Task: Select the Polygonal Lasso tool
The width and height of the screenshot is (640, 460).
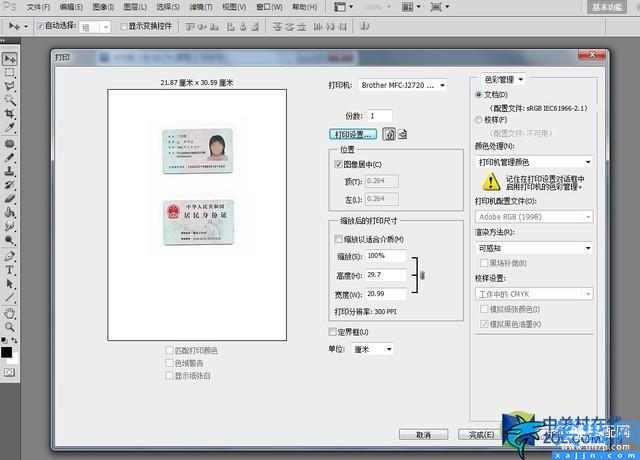Action: click(x=9, y=86)
